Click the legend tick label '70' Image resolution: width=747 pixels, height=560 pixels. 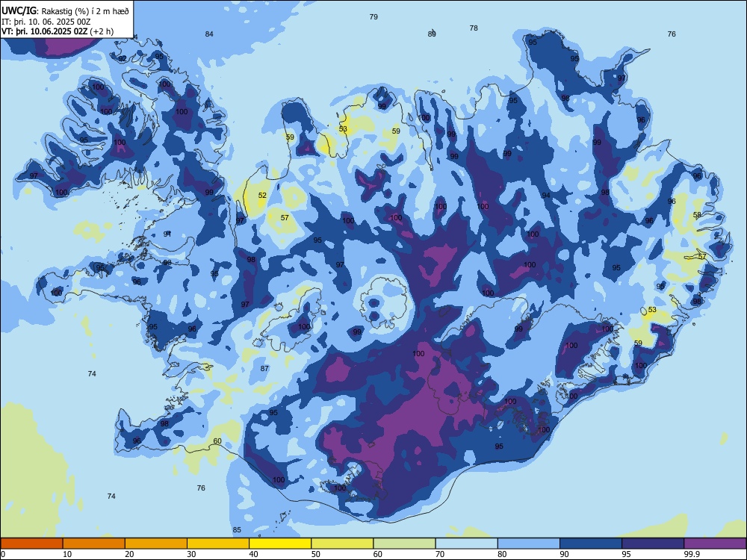[440, 554]
